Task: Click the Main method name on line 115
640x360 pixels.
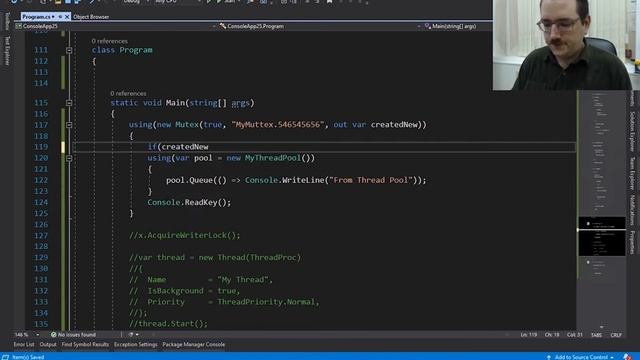Action: coord(175,103)
